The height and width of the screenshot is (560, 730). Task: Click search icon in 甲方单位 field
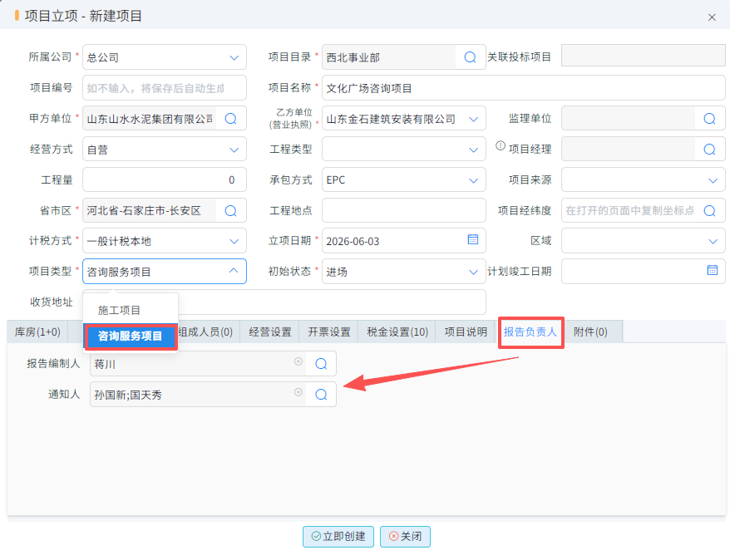[231, 119]
